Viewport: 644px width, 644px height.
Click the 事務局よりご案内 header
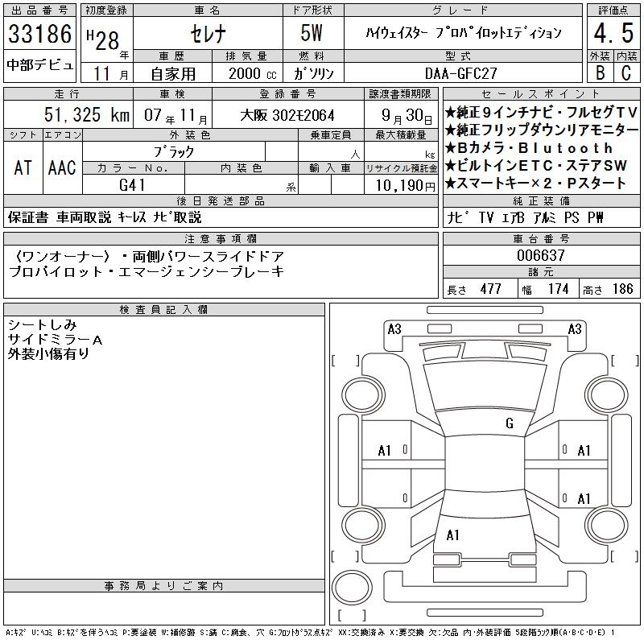(x=164, y=586)
